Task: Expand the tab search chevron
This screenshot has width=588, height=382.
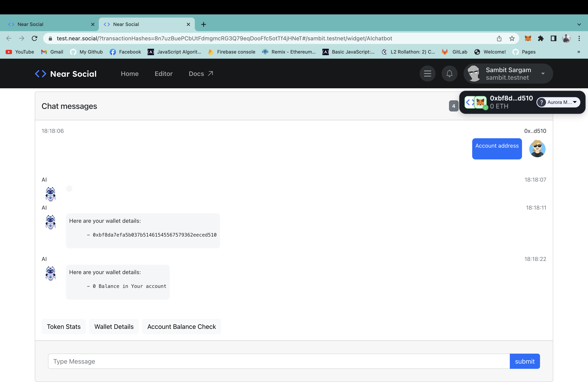Action: pos(579,24)
